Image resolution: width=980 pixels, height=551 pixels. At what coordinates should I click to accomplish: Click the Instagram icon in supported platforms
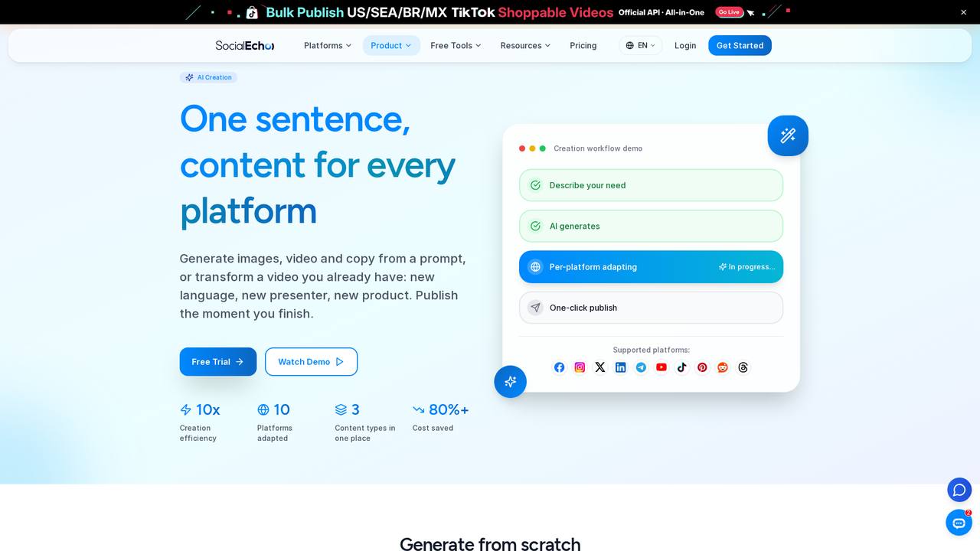pos(580,367)
